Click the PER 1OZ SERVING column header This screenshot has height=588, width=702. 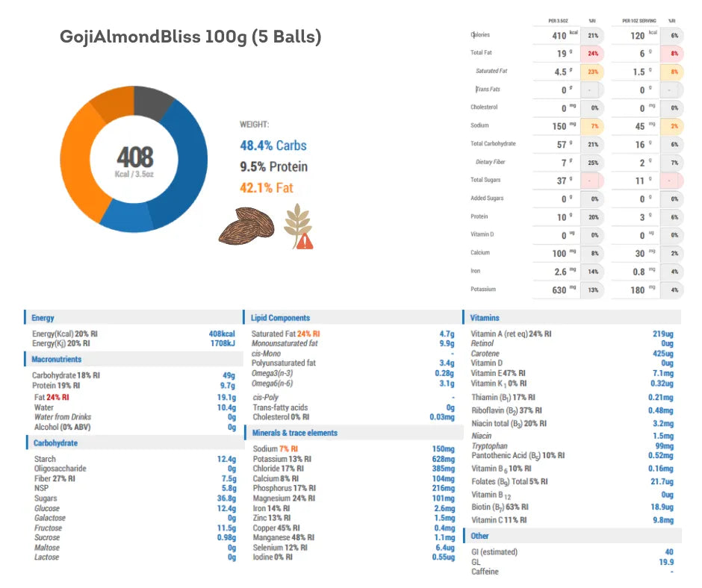pyautogui.click(x=639, y=21)
